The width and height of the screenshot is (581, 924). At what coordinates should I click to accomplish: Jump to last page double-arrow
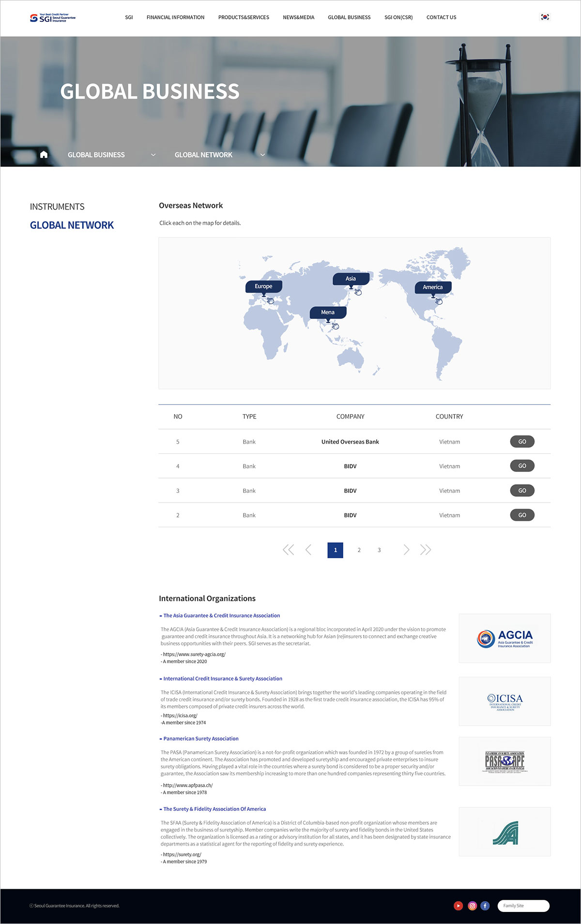tap(426, 550)
